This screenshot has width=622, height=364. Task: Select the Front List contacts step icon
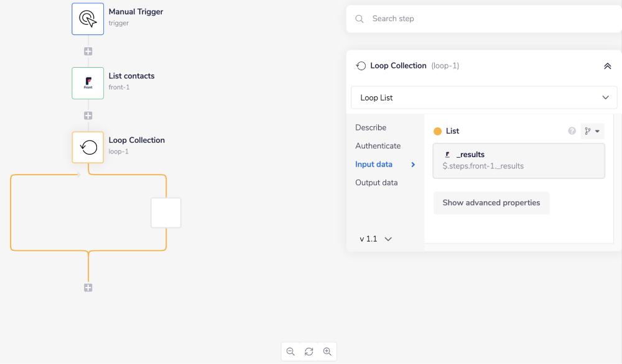[x=88, y=83]
